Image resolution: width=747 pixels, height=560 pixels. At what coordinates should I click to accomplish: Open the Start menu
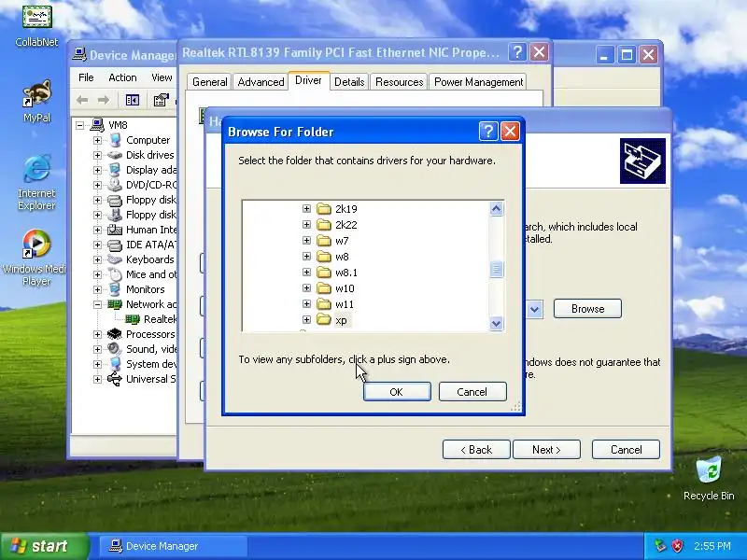tap(45, 546)
